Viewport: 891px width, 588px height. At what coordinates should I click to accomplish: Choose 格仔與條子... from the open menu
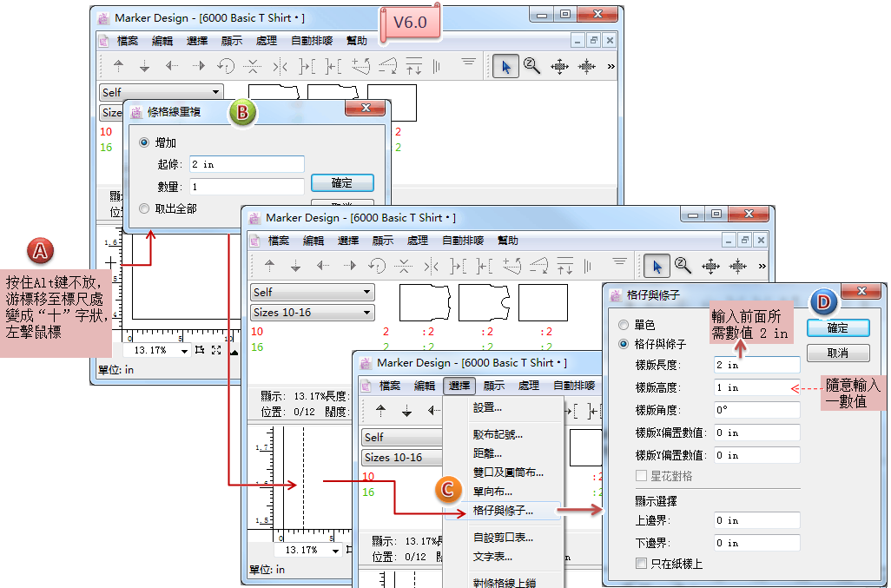(503, 511)
